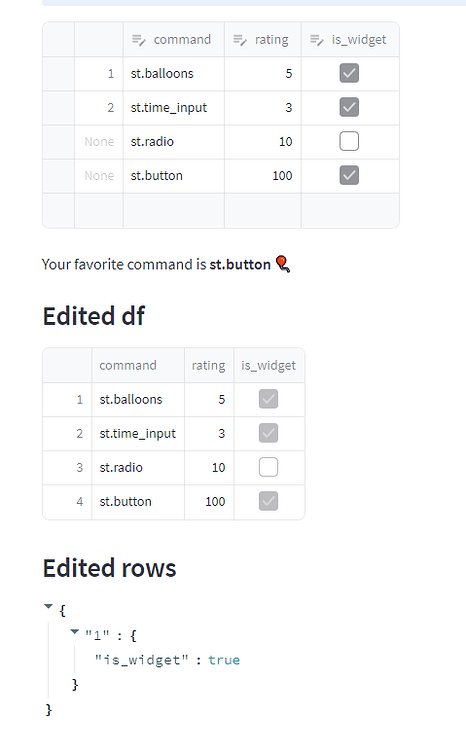466x750 pixels.
Task: Click the editable icon beside is_widget header
Action: coord(317,40)
